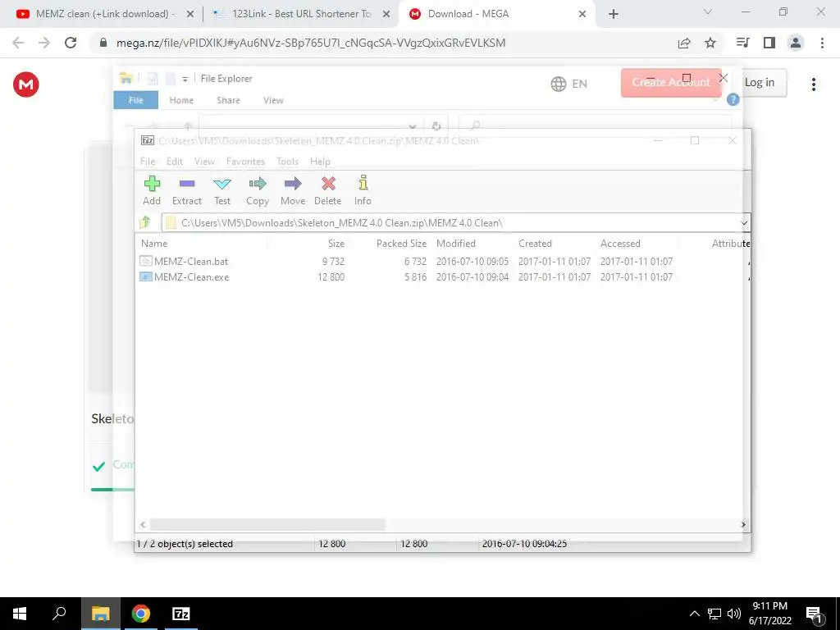Open the View menu in 7-Zip
840x630 pixels.
pos(204,162)
